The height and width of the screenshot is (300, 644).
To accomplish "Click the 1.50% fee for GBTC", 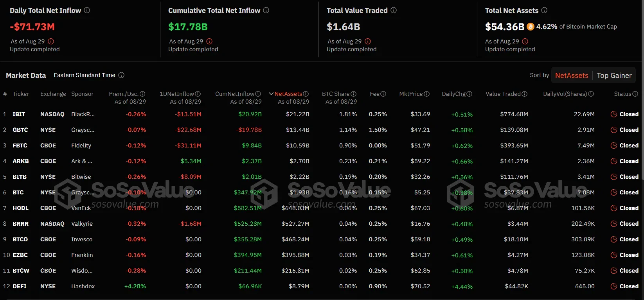I will click(378, 130).
